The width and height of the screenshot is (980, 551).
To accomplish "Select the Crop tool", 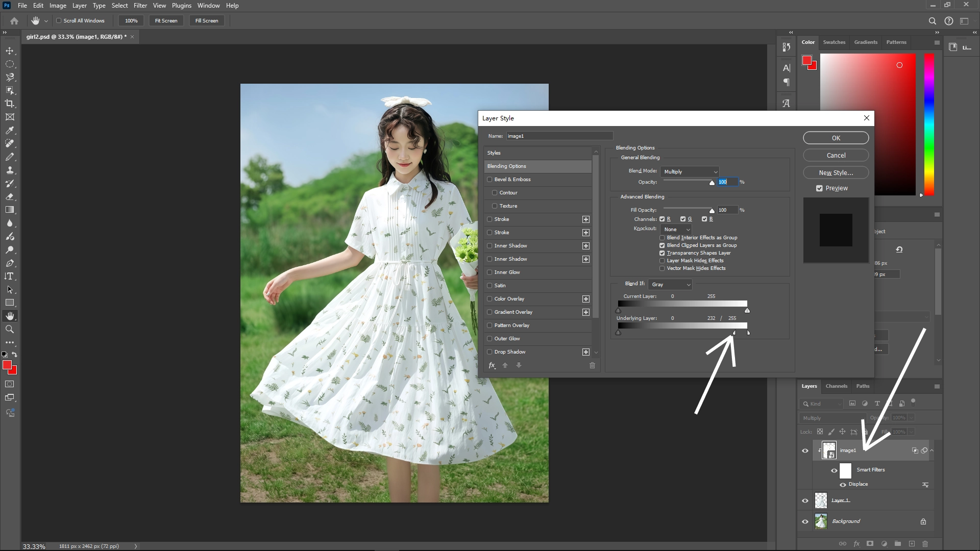I will pos(9,103).
